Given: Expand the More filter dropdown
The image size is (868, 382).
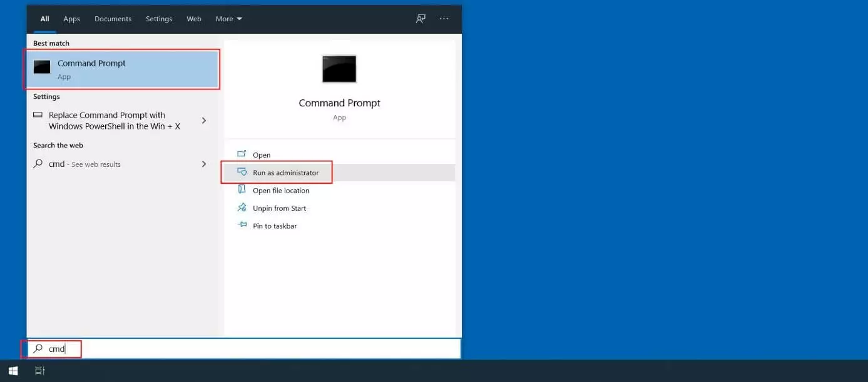Looking at the screenshot, I should pyautogui.click(x=228, y=19).
